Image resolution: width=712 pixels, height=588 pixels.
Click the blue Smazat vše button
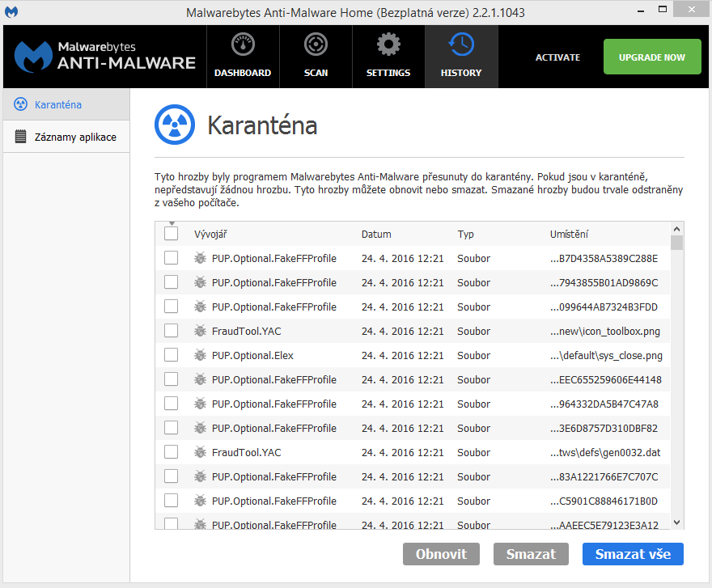click(x=633, y=554)
